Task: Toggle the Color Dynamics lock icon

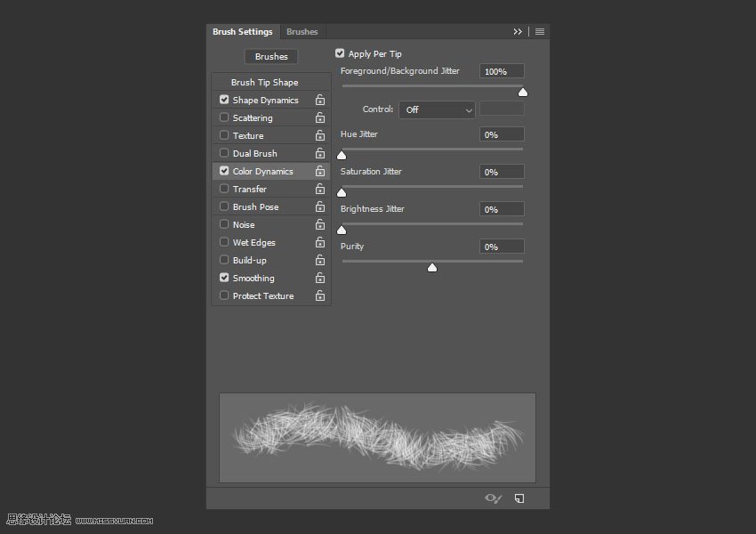Action: coord(319,172)
